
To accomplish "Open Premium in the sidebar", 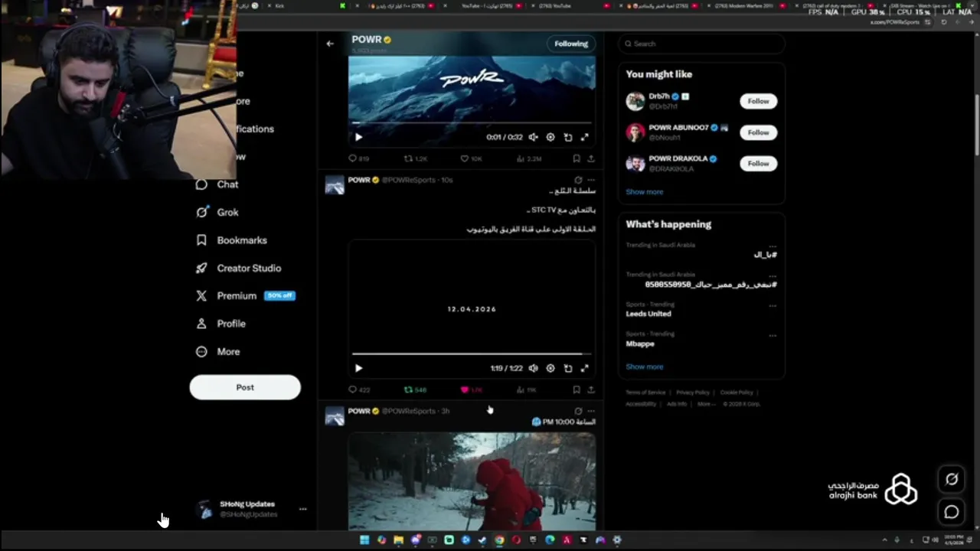I will [244, 295].
